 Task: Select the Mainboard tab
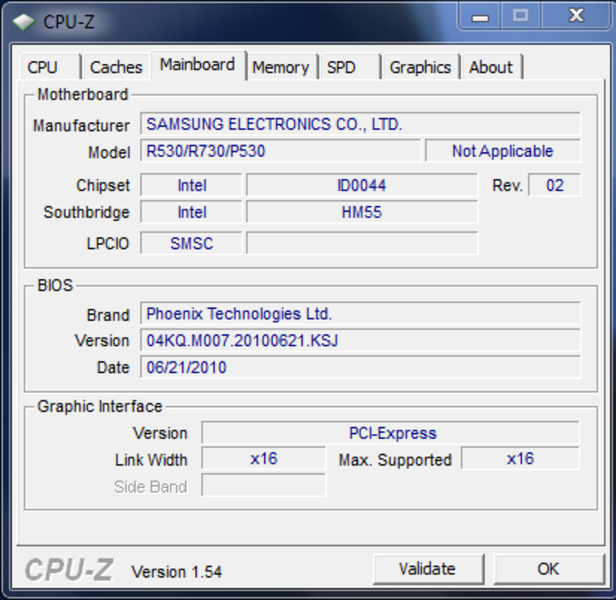(198, 65)
